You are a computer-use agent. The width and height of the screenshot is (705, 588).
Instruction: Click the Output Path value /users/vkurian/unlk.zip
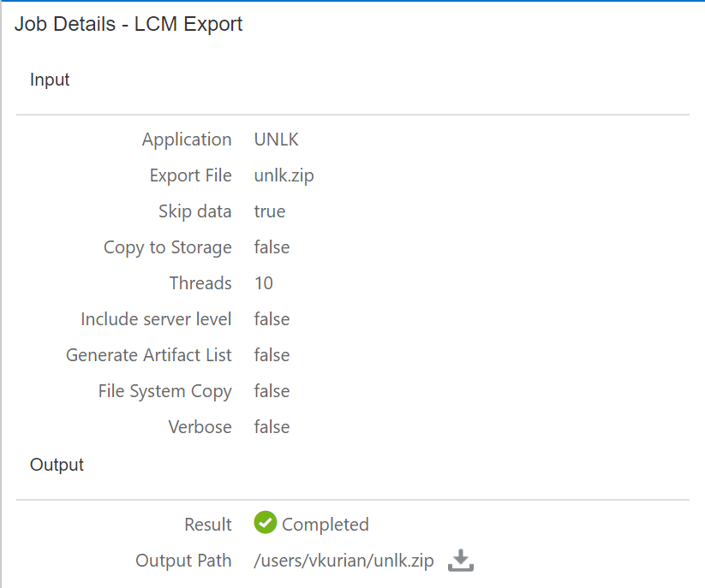pos(344,561)
